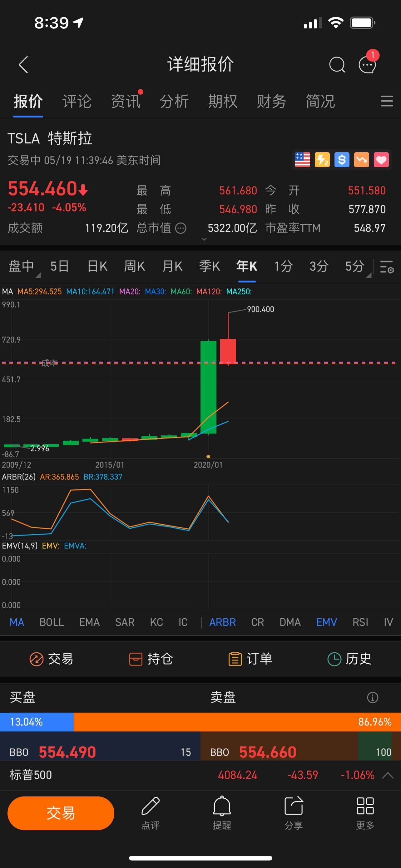Select the 月K chart period
The image size is (401, 868).
pos(172,267)
